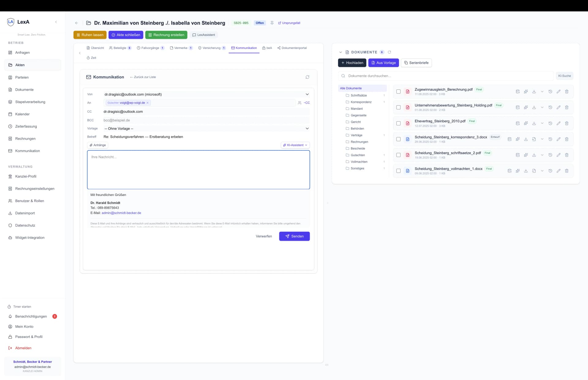Download Unternehmensbewertung_Steinberg_Holding.pdf via its download icon
This screenshot has height=380, width=588.
point(534,107)
